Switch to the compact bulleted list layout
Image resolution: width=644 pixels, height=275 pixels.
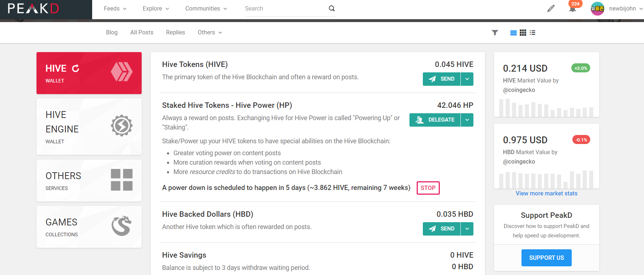(532, 33)
